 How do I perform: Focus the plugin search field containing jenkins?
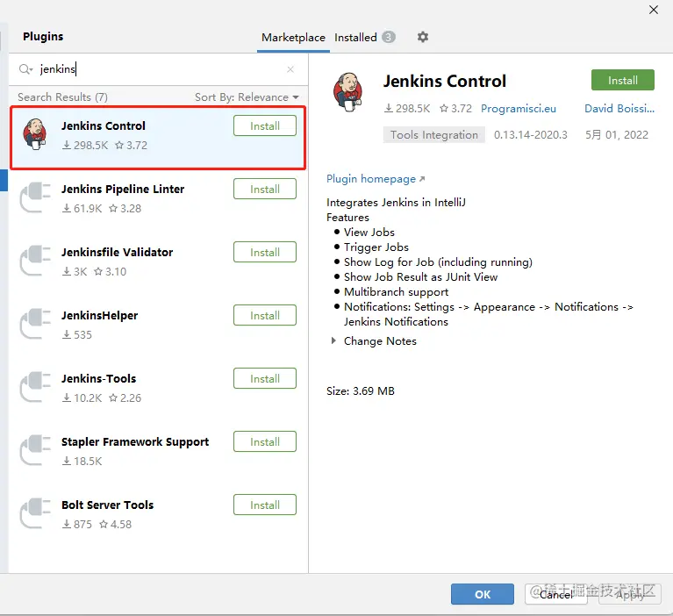[159, 69]
